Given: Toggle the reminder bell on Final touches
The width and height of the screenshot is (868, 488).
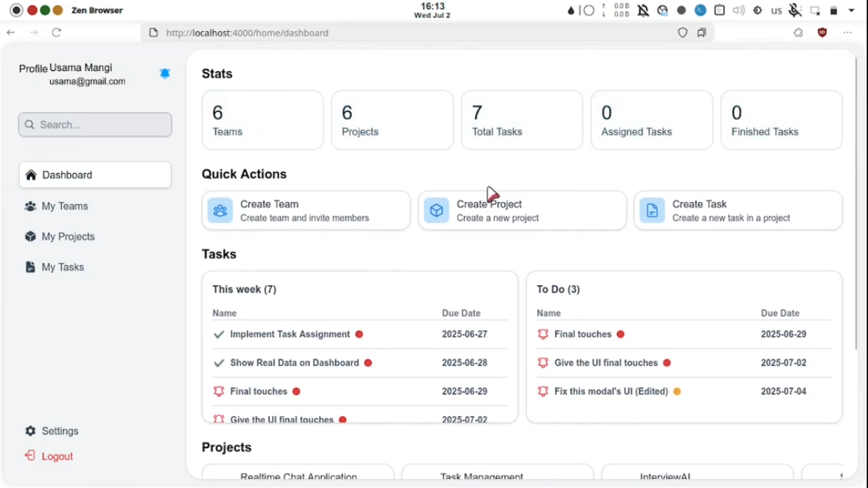Looking at the screenshot, I should tap(219, 391).
